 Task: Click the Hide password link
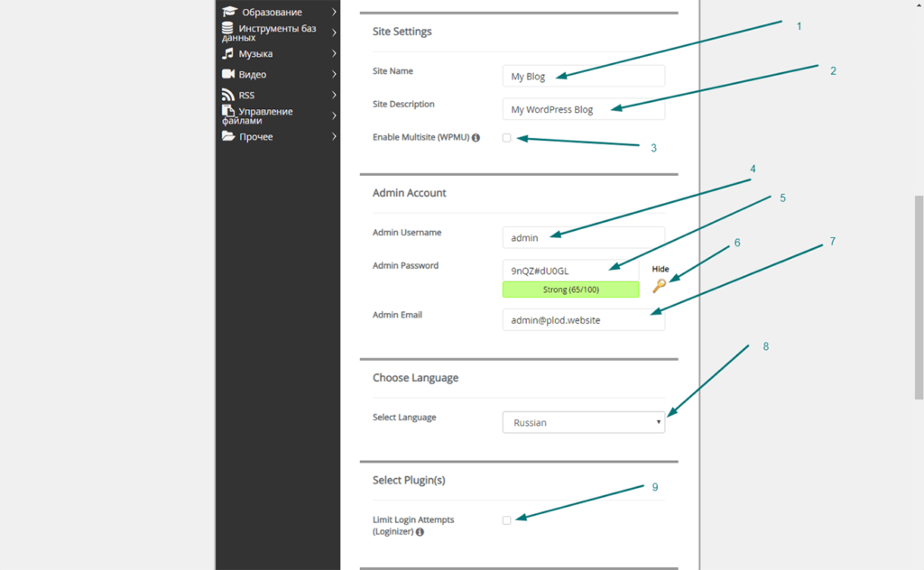pos(660,269)
